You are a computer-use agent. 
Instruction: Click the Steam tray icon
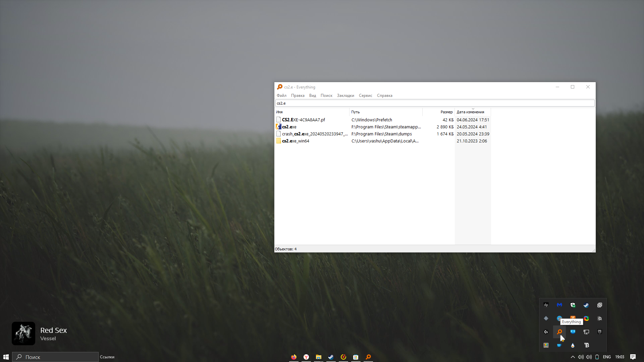coord(586,305)
